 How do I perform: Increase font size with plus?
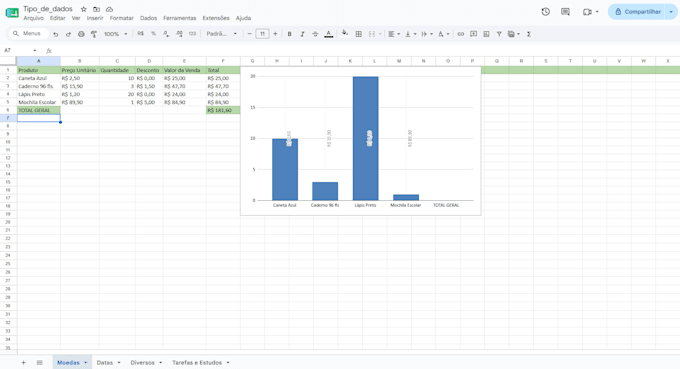[x=275, y=34]
